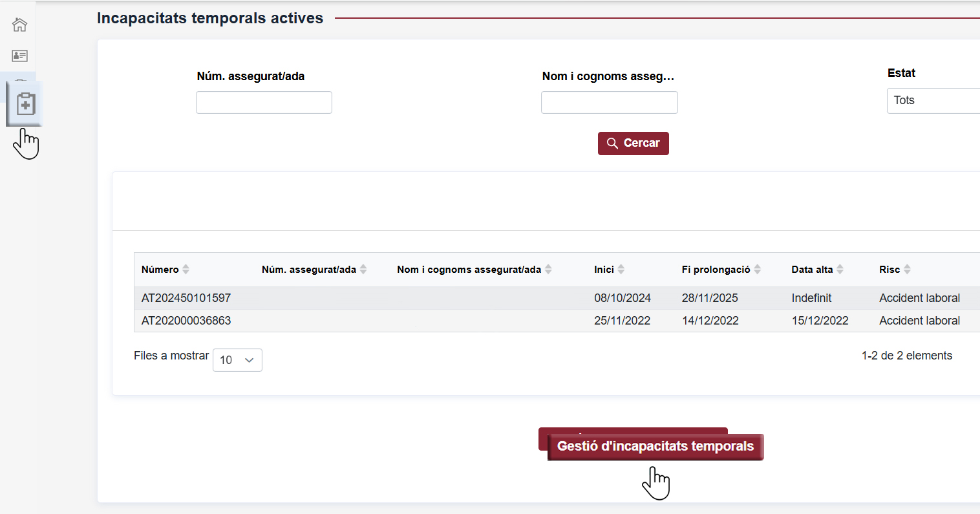
Task: Open the medical clipboard sidebar icon
Action: point(25,103)
